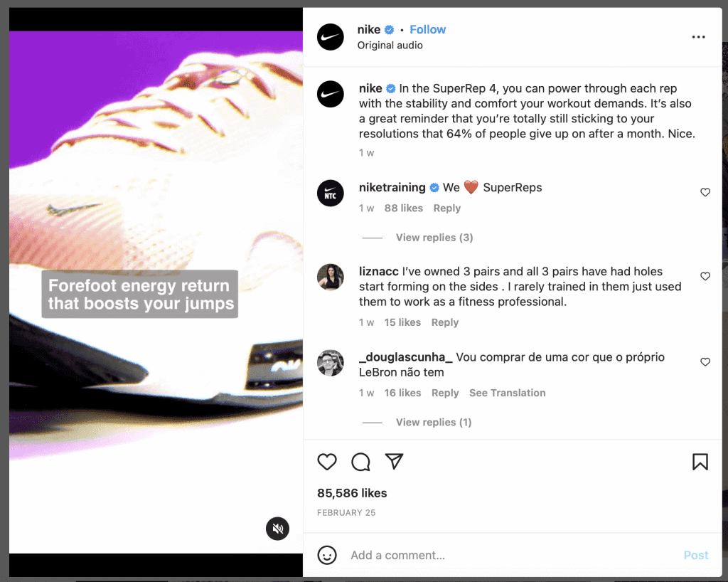
Task: Focus the Add a comment field
Action: click(x=510, y=555)
